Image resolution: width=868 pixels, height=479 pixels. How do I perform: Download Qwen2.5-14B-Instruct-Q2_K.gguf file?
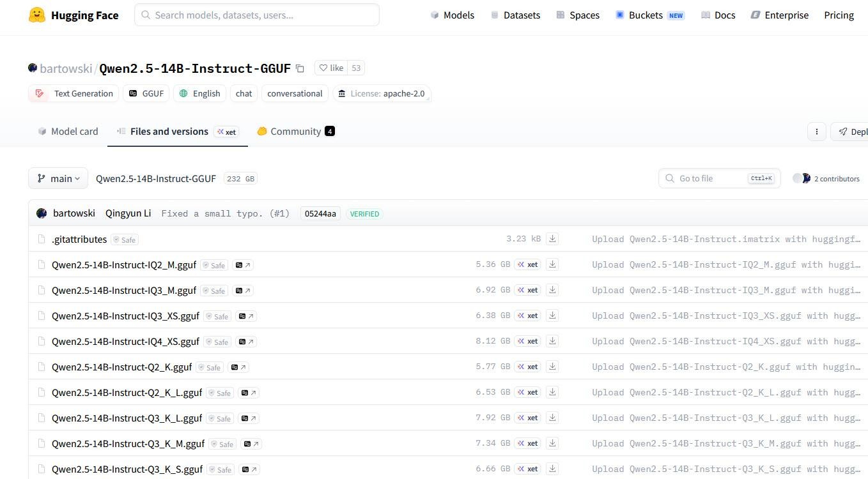[x=553, y=367]
